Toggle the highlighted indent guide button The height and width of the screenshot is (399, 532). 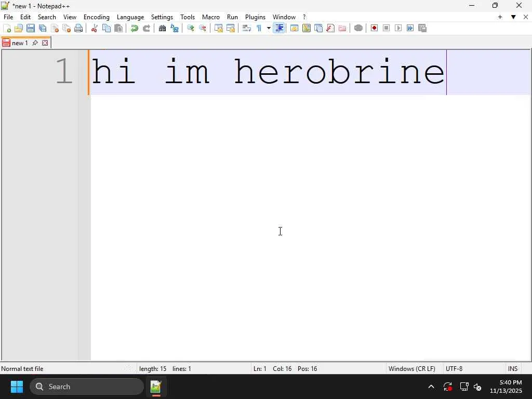(279, 28)
